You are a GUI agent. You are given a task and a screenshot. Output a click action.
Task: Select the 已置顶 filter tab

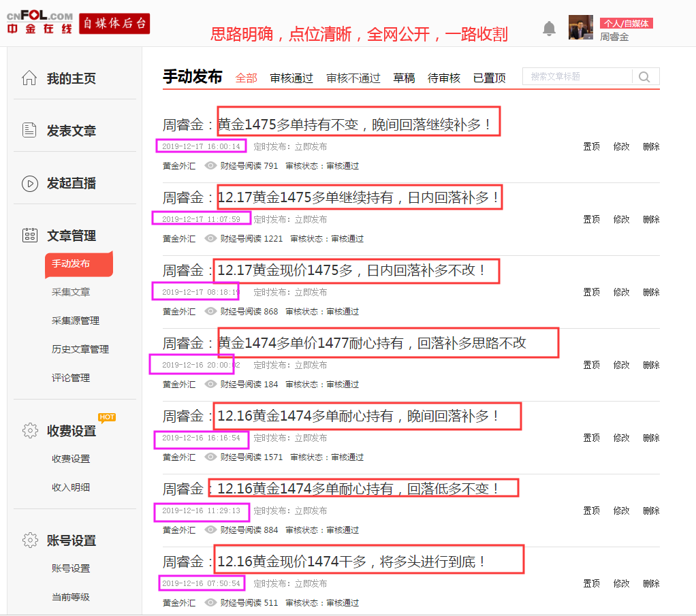click(x=490, y=78)
